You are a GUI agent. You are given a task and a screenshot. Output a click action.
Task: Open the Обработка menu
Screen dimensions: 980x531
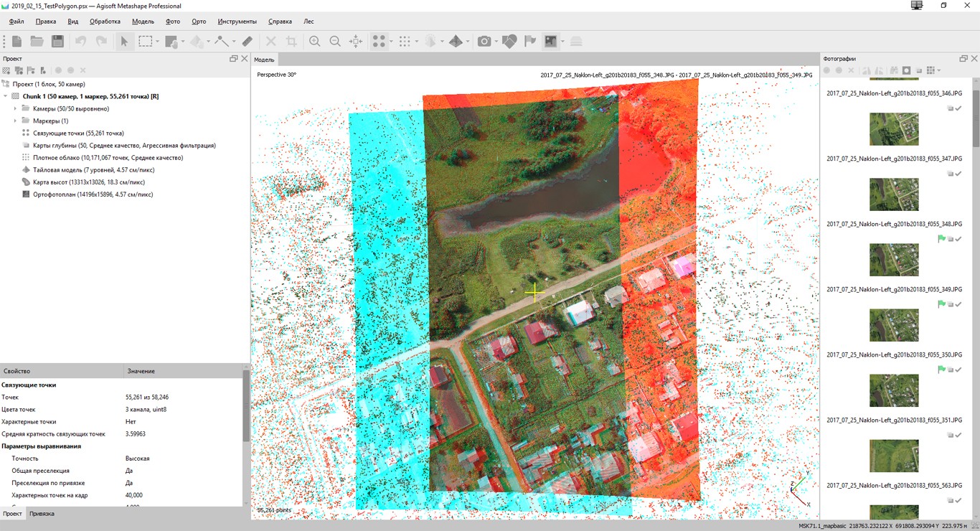pos(105,22)
